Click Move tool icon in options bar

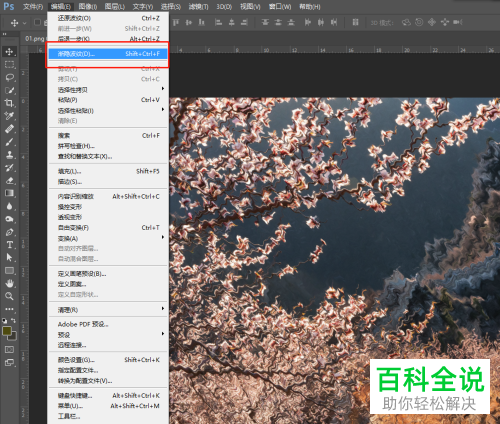click(x=14, y=23)
